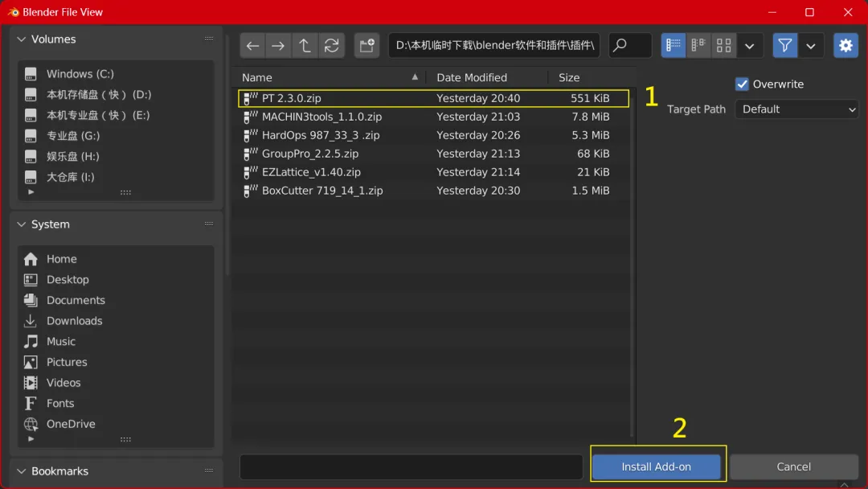Open 大仓库 (I:) volume
868x489 pixels.
pos(116,177)
